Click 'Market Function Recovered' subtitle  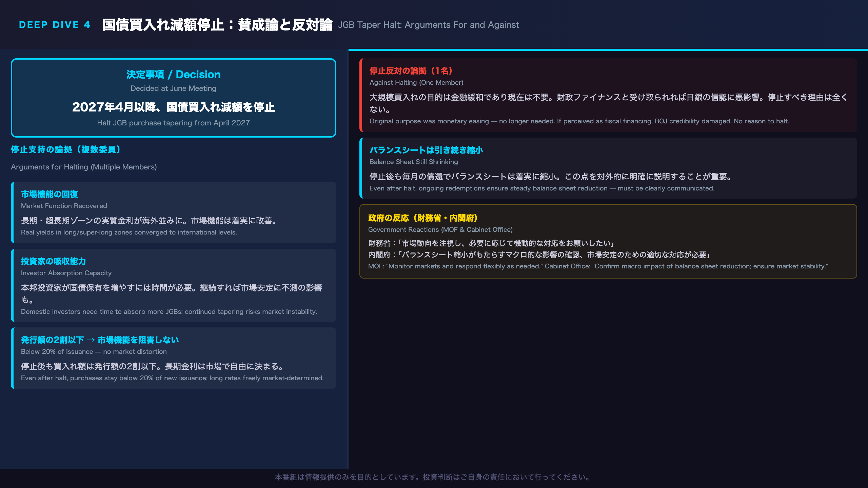point(64,206)
